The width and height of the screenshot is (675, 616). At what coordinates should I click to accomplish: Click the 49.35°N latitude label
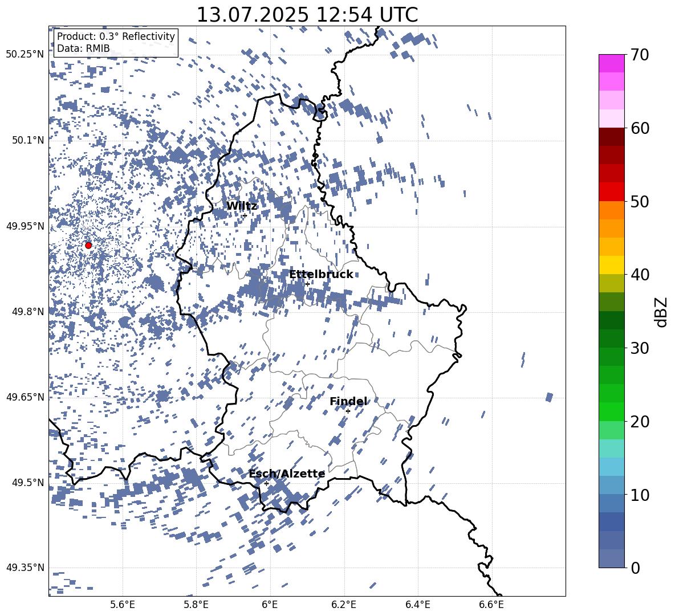coord(26,568)
